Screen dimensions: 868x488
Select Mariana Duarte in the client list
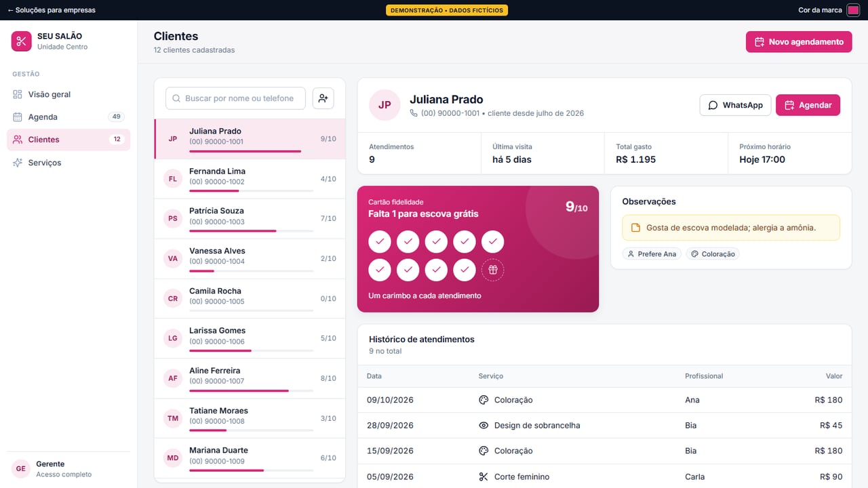250,458
